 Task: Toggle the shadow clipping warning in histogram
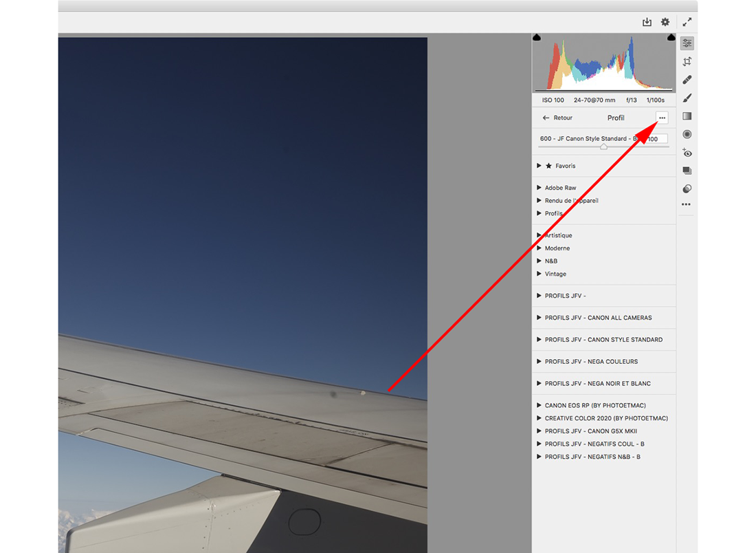coord(537,37)
